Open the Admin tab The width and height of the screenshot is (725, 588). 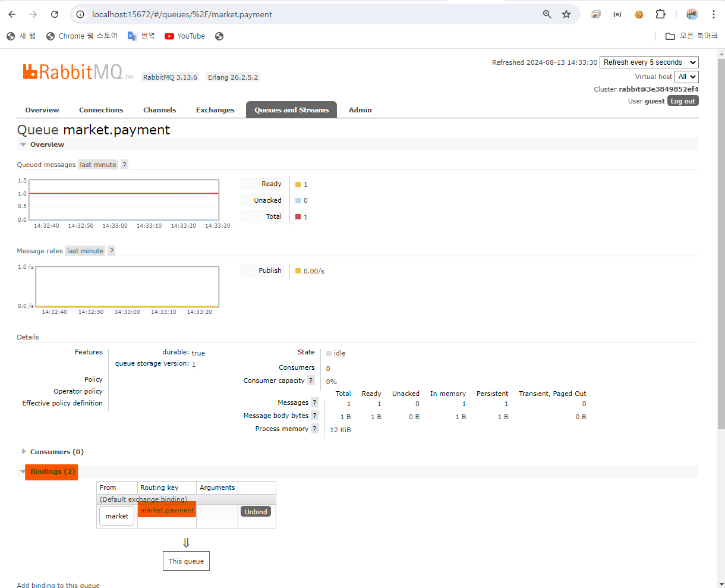(x=360, y=109)
